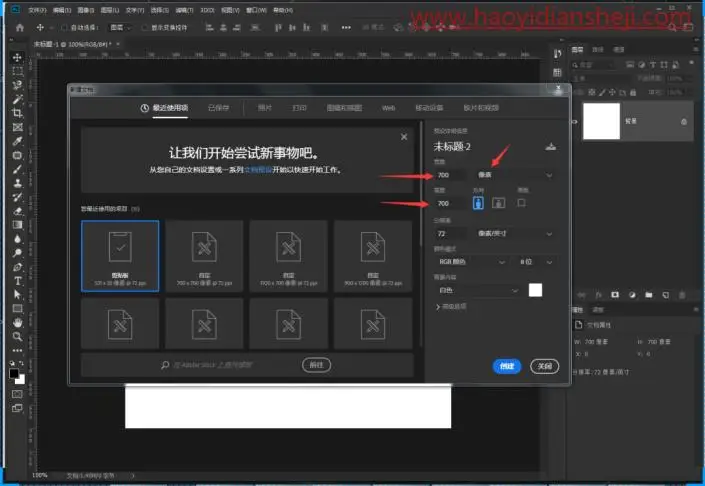Click the white background color swatch in dialog
705x486 pixels.
click(x=535, y=290)
